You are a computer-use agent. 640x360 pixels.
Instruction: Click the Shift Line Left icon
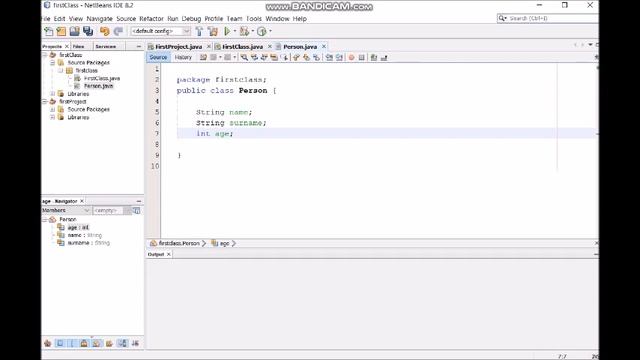[329, 58]
